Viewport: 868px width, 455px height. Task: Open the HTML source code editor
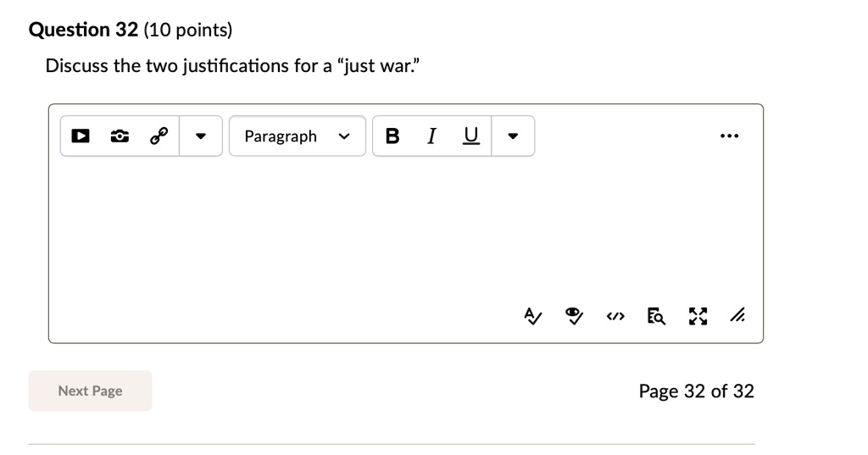coord(615,316)
